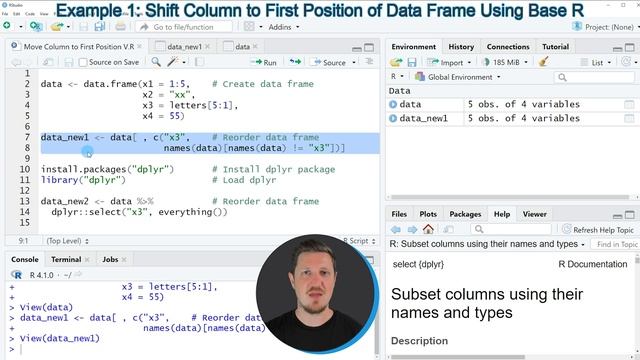Open the (Top Level) scope selector
The height and width of the screenshot is (360, 640).
click(67, 241)
